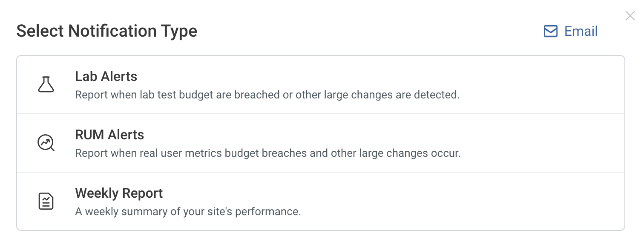Close the notification type dialog
The image size is (644, 248).
[x=630, y=16]
